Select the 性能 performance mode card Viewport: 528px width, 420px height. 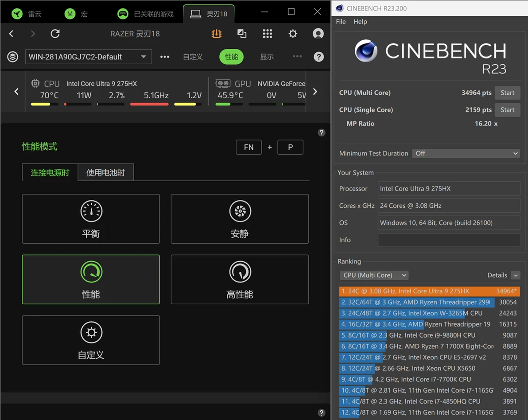click(91, 279)
